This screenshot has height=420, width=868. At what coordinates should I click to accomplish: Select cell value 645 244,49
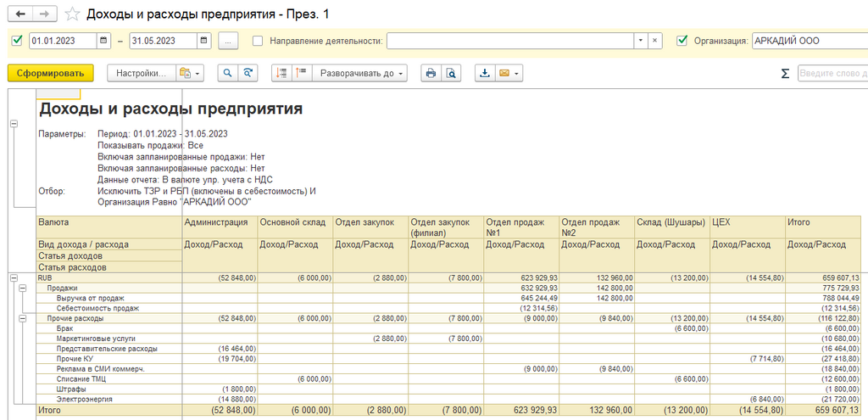click(521, 298)
